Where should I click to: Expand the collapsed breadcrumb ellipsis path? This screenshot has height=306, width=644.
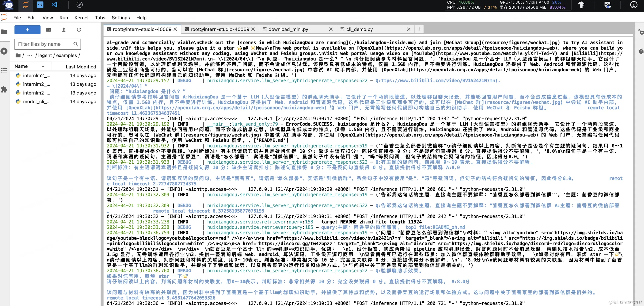pyautogui.click(x=30, y=56)
